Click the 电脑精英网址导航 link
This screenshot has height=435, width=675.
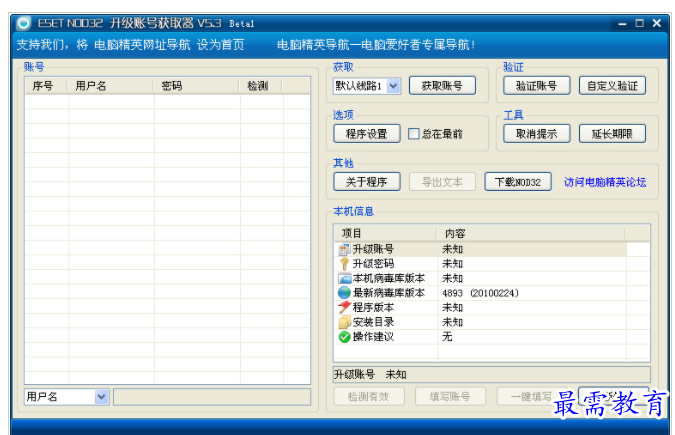[x=142, y=44]
